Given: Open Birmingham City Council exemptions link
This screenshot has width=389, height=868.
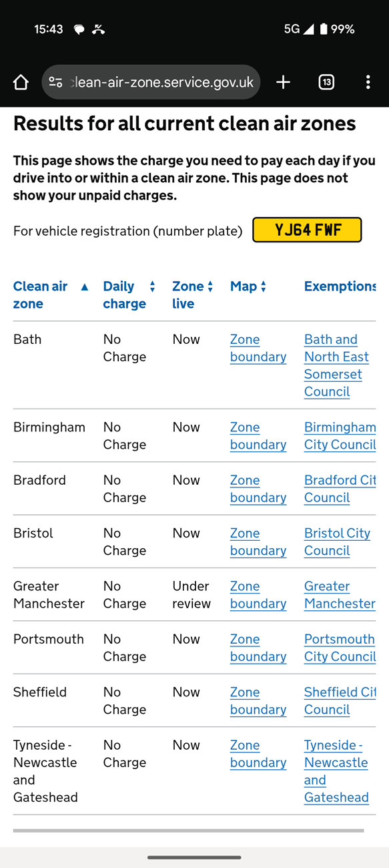Looking at the screenshot, I should [x=340, y=435].
